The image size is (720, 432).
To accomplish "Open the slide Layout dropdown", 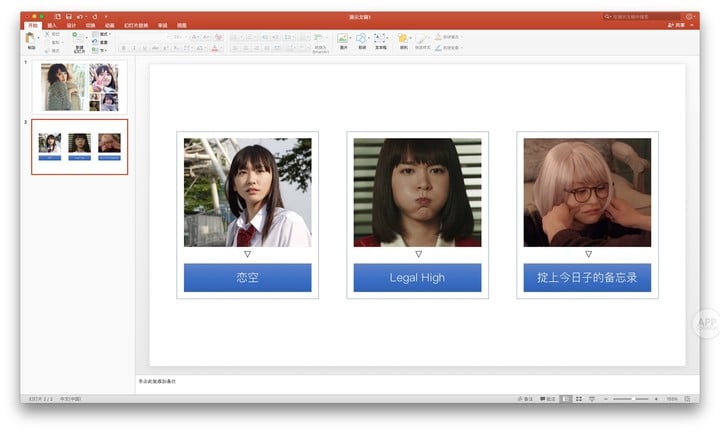I will pos(101,34).
